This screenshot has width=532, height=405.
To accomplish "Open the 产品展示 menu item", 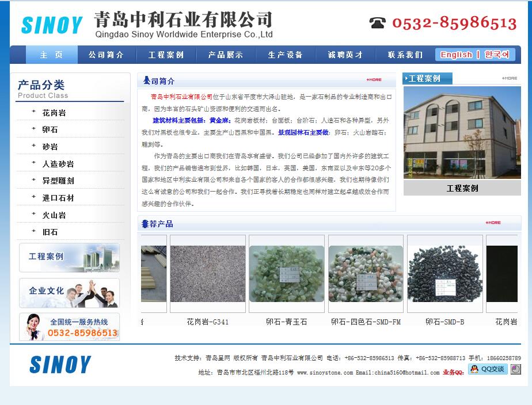I will coord(226,55).
